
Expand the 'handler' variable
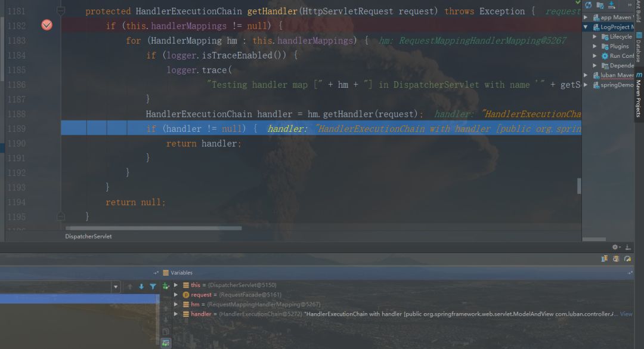tap(176, 314)
